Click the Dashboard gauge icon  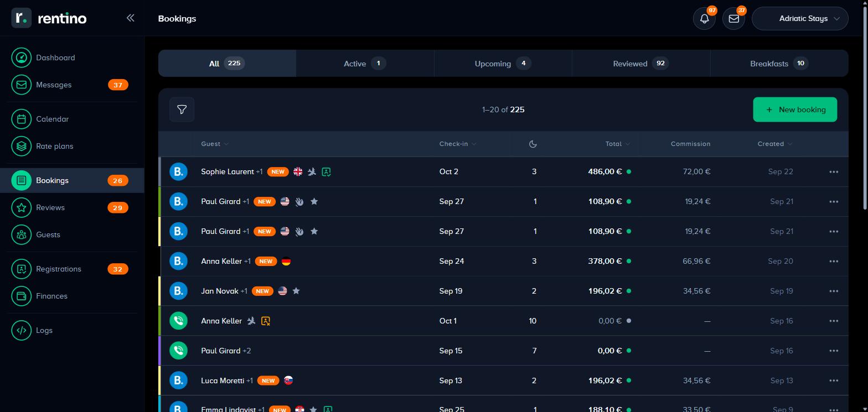22,58
